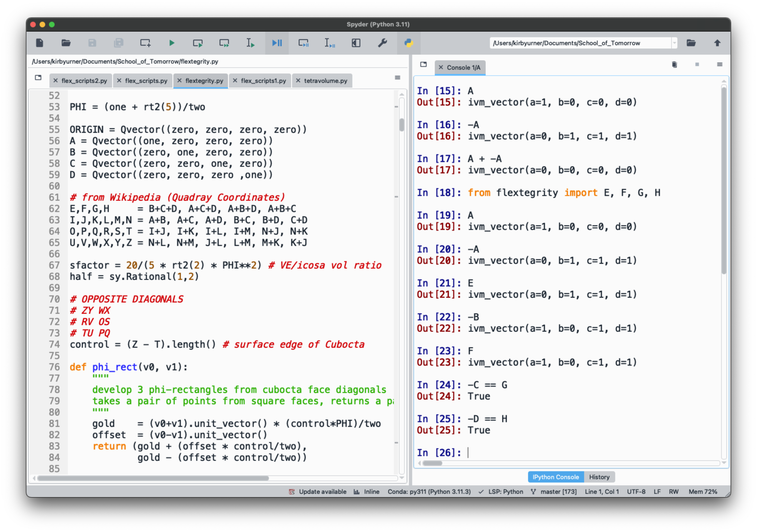757x532 pixels.
Task: Open console browse tabs icon
Action: click(x=424, y=64)
